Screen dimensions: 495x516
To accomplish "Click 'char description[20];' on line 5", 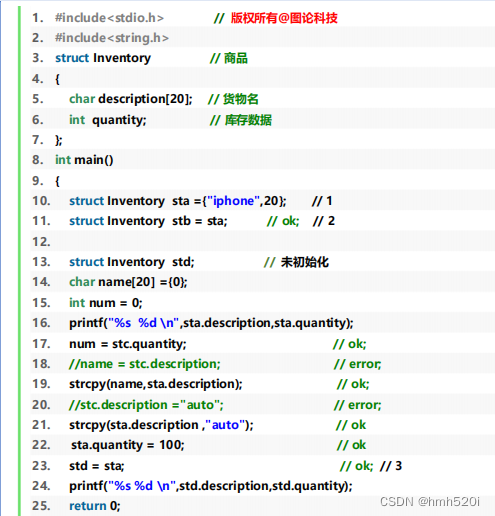I will [x=131, y=99].
